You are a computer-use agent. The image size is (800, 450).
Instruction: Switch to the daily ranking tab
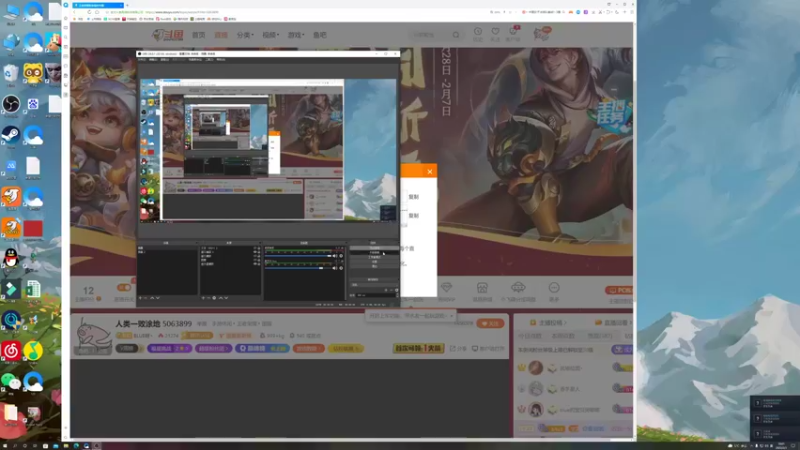point(530,336)
